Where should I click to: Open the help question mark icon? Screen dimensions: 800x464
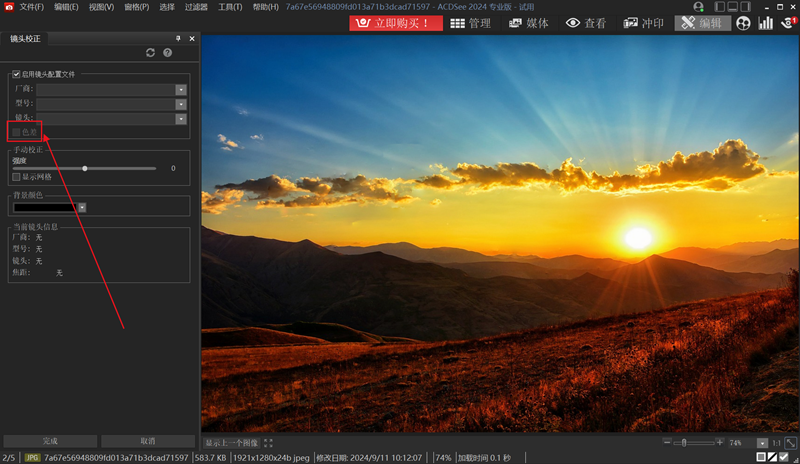click(x=168, y=52)
